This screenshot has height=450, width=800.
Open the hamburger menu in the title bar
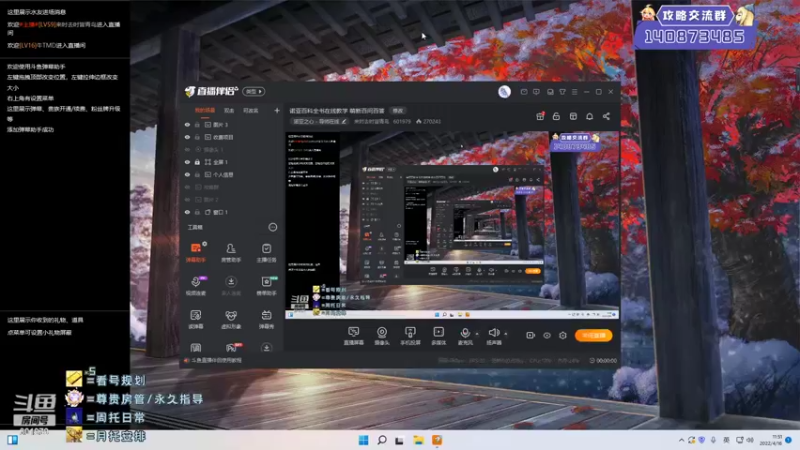(574, 92)
